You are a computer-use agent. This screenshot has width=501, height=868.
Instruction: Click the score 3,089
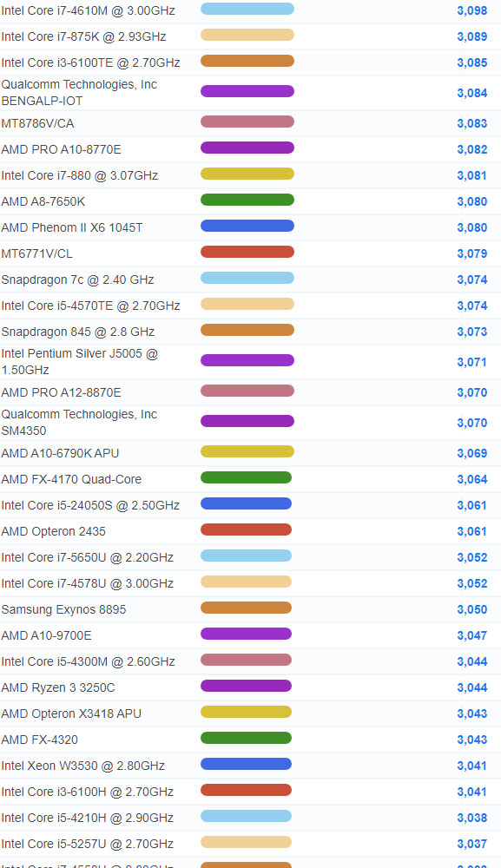[x=472, y=36]
